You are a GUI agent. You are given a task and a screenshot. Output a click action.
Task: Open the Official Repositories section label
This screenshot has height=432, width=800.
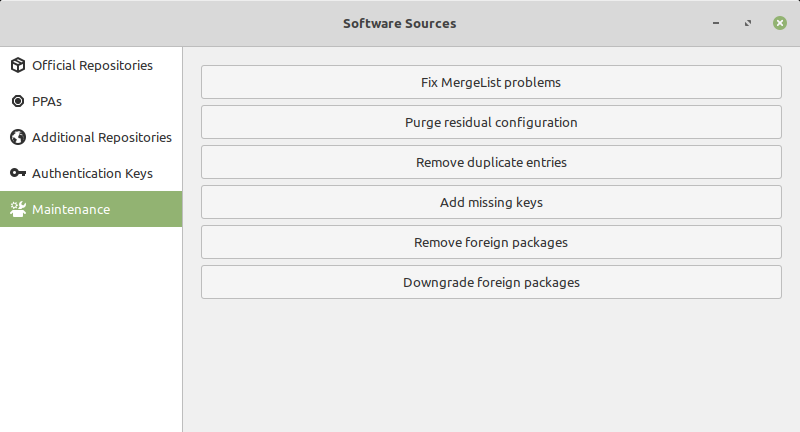[x=92, y=65]
